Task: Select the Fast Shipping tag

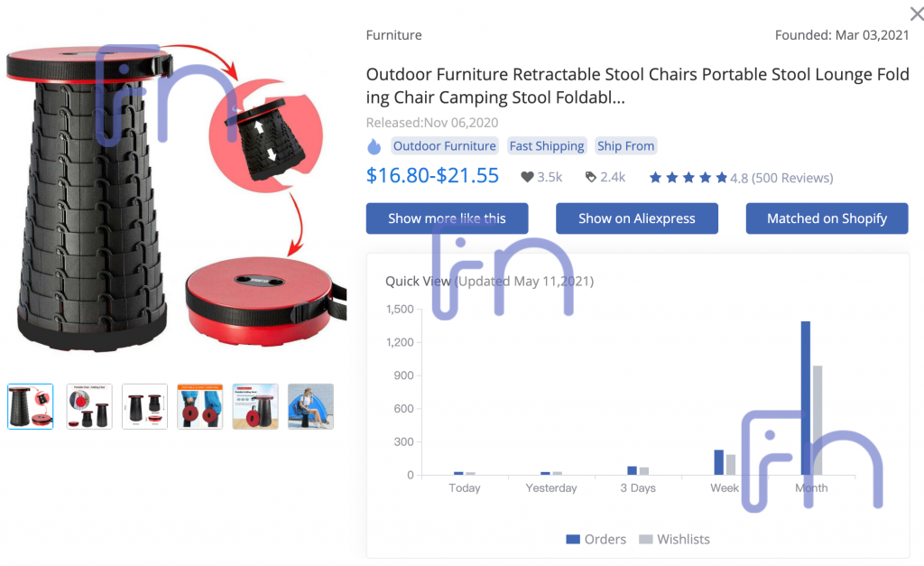Action: click(x=547, y=146)
